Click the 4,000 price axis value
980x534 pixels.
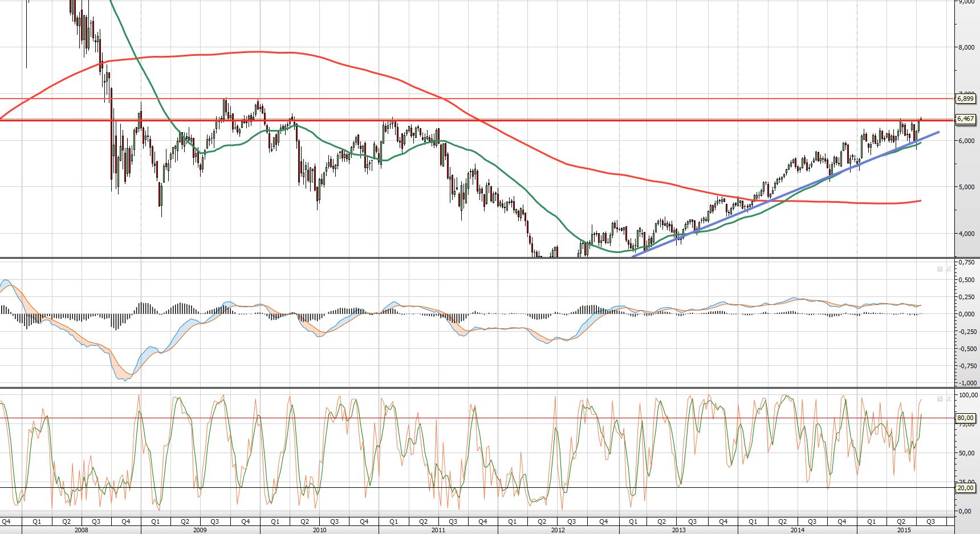[966, 234]
